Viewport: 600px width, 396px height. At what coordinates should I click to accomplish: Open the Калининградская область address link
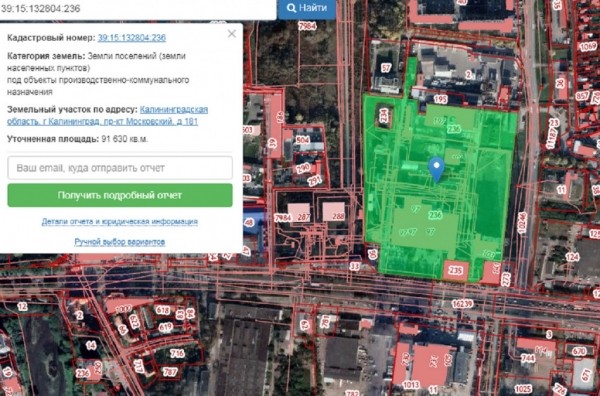coord(108,116)
